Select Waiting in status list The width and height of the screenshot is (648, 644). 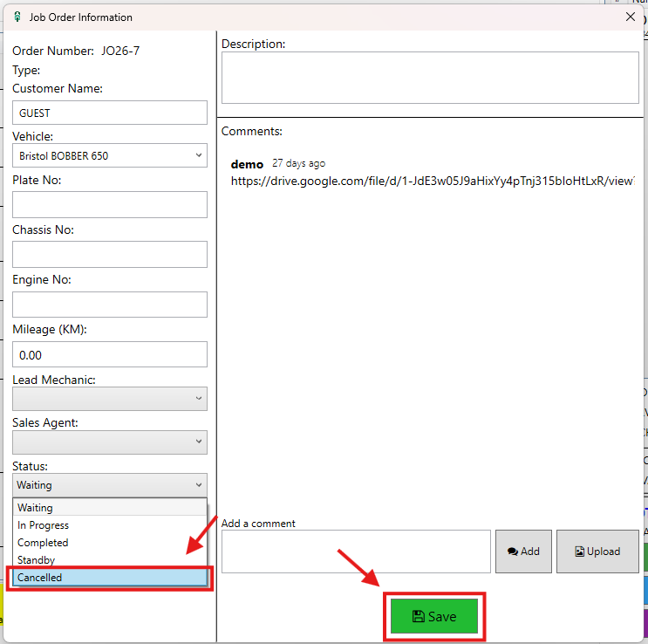pyautogui.click(x=110, y=508)
